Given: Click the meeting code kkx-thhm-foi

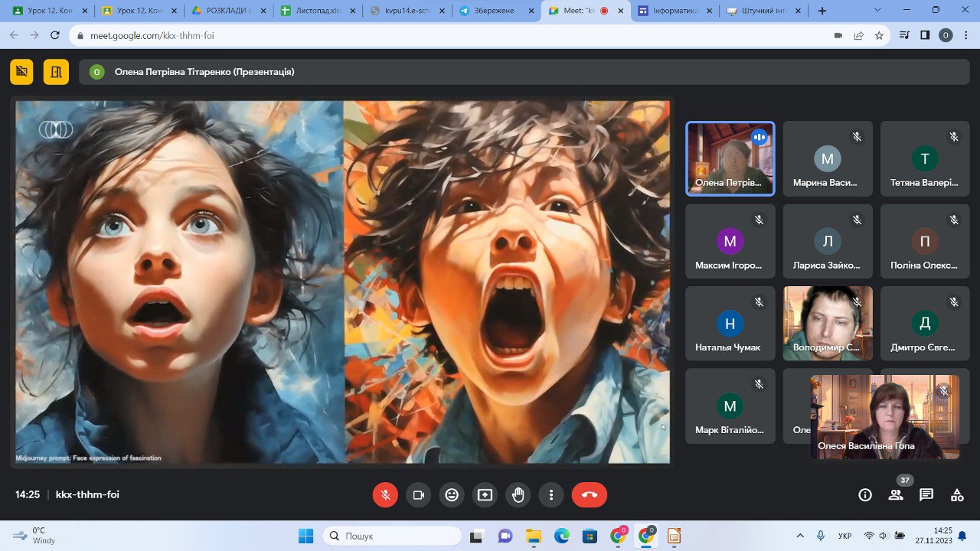Looking at the screenshot, I should tap(87, 495).
